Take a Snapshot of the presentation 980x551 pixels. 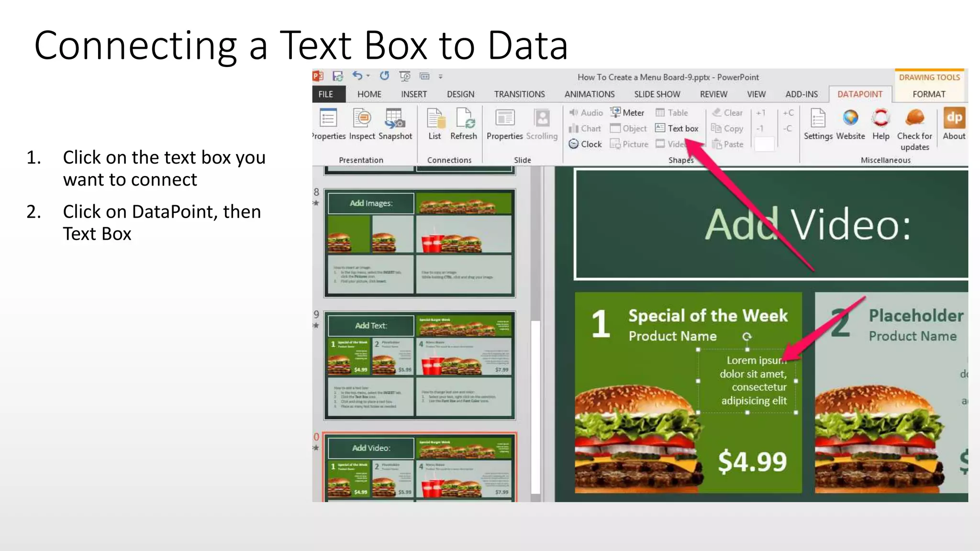[x=395, y=124]
